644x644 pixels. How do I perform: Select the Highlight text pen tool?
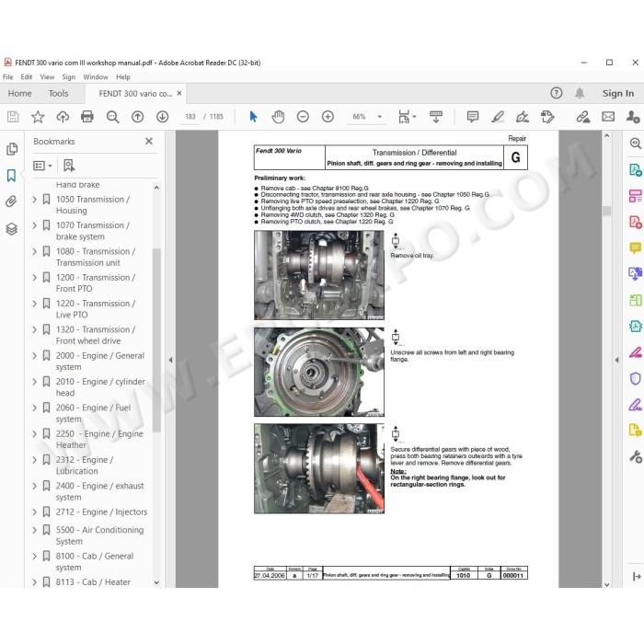498,117
